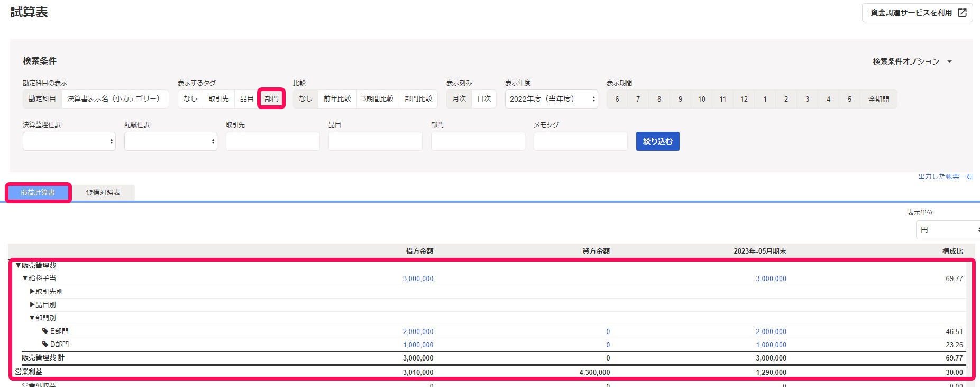Click the 構成比 column header
980x387 pixels.
(x=952, y=251)
